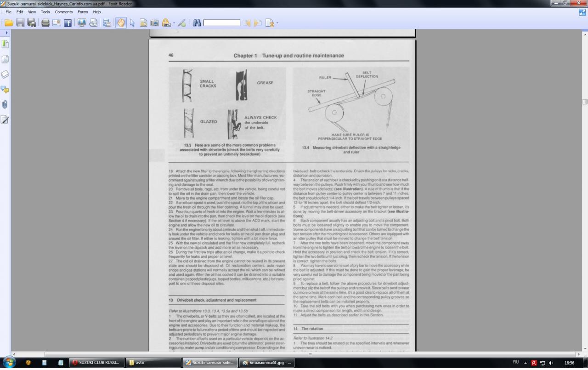
Task: Click the Open file folder icon
Action: click(x=9, y=23)
